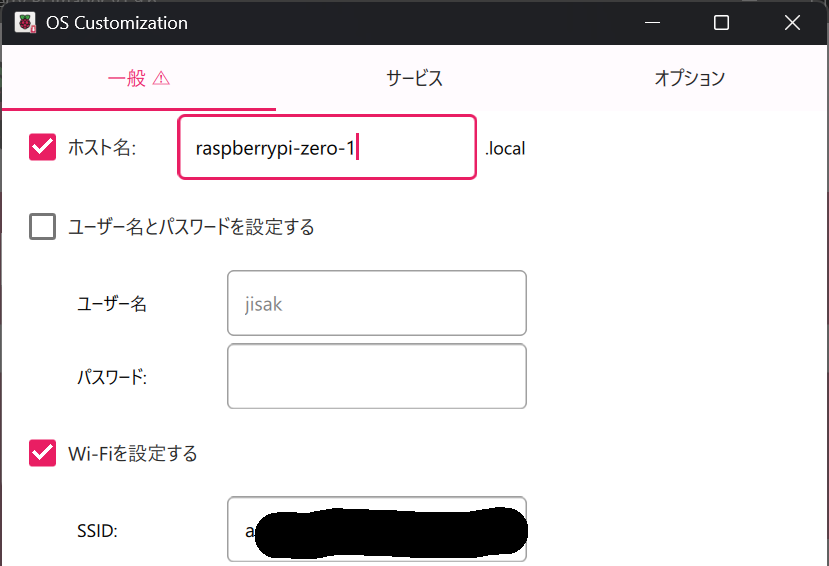
Task: Open the オプション tab
Action: [x=689, y=78]
